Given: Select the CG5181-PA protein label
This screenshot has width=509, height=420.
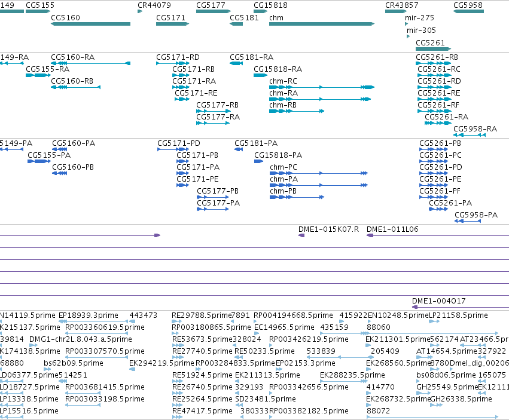Looking at the screenshot, I should tap(256, 143).
